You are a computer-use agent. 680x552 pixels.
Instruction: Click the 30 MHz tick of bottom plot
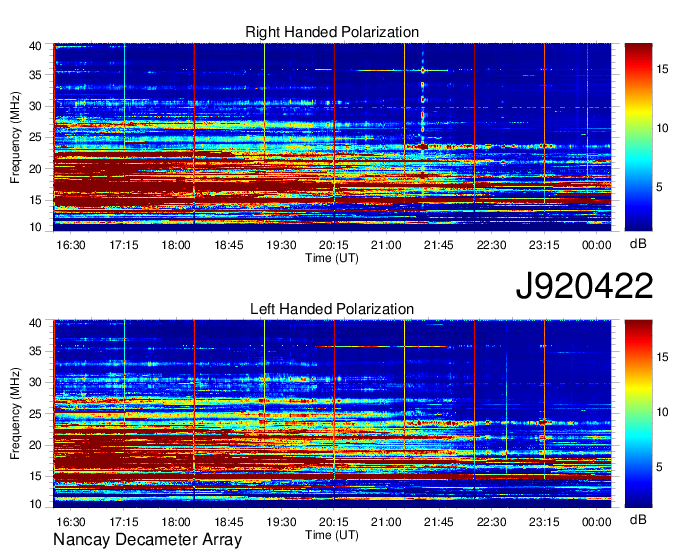(35, 382)
